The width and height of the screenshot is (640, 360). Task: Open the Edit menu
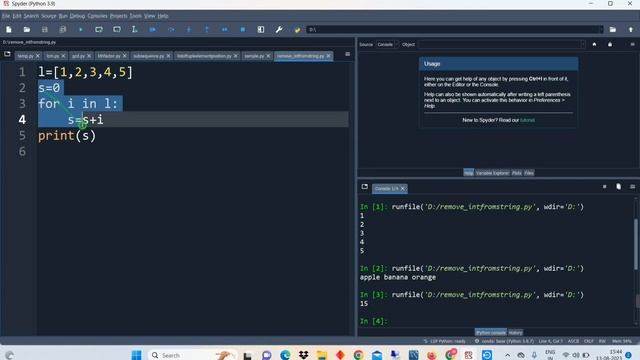[17, 16]
